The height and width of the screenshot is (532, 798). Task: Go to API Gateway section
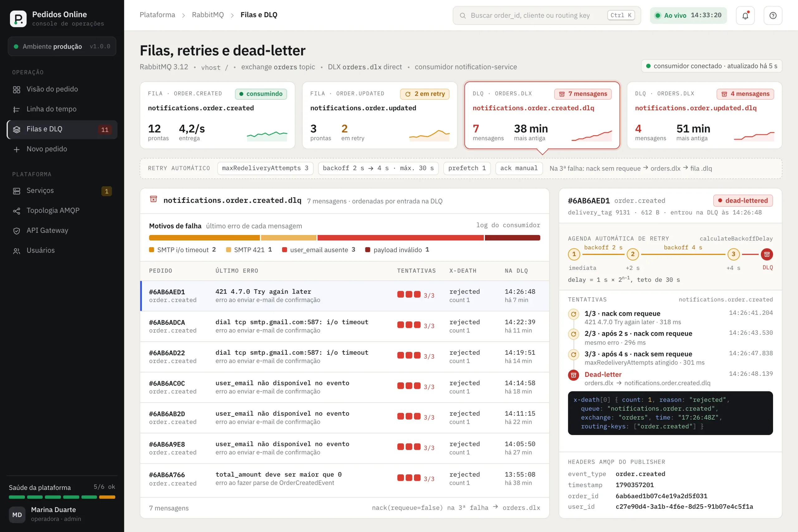pos(62,230)
